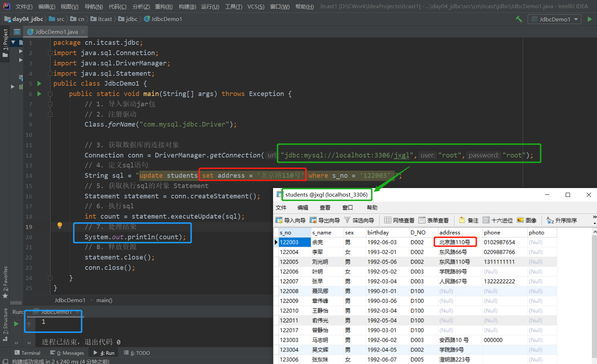Image resolution: width=597 pixels, height=364 pixels.
Task: Click the s_no column header
Action: (294, 232)
